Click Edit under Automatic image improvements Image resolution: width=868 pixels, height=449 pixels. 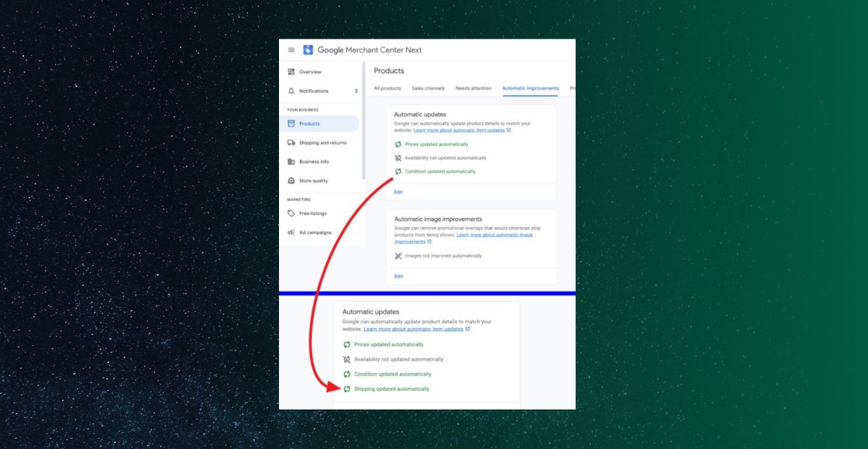tap(398, 276)
